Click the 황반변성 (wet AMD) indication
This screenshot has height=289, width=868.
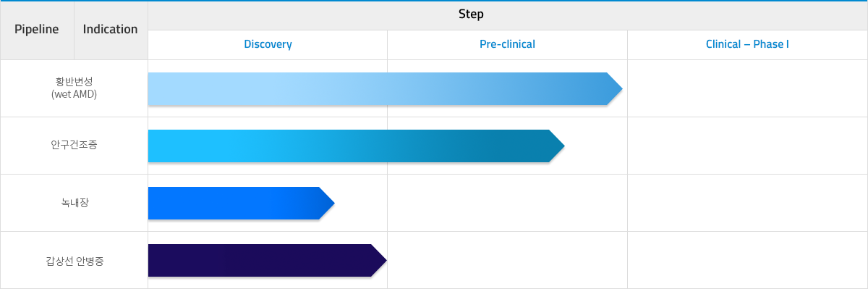(75, 88)
